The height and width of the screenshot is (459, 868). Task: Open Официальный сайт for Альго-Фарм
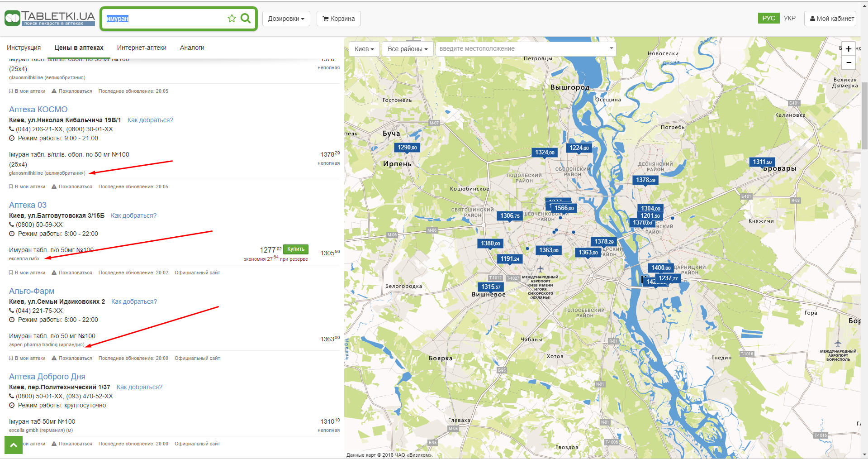(x=197, y=358)
